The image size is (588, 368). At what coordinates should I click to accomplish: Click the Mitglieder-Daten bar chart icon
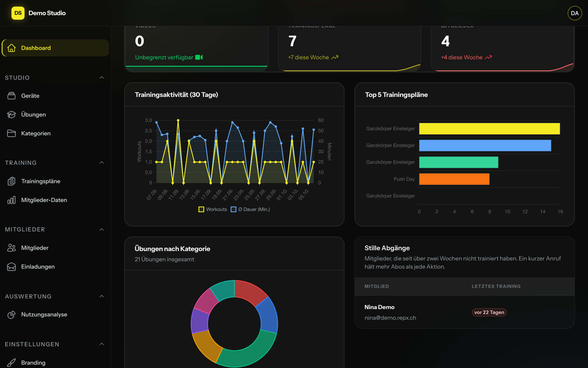click(x=11, y=200)
